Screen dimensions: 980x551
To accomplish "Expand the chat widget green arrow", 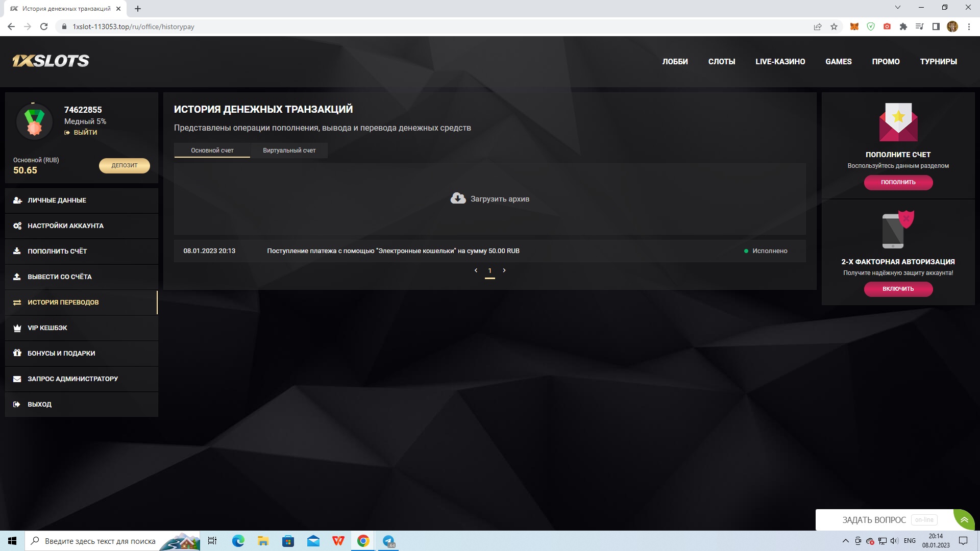I will tap(964, 520).
